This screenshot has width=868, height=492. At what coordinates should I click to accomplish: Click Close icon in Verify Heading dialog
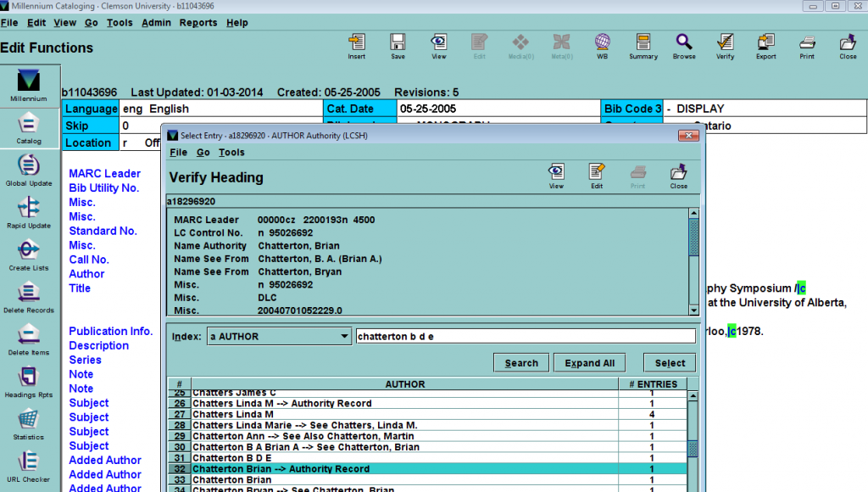(x=679, y=176)
